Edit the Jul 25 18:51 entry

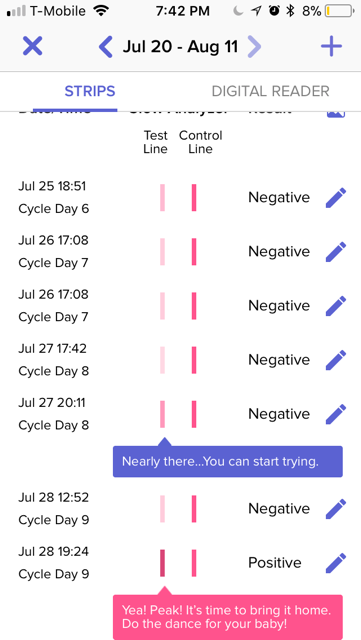click(x=336, y=198)
